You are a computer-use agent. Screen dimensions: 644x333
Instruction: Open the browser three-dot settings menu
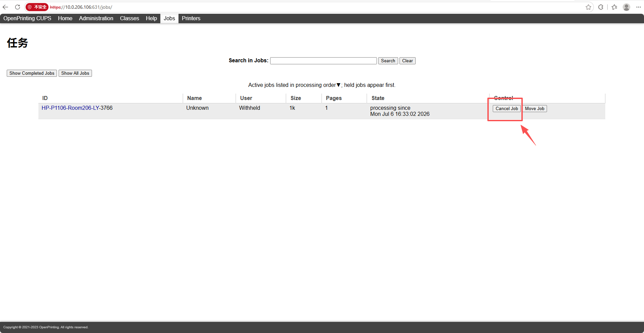[x=638, y=7]
